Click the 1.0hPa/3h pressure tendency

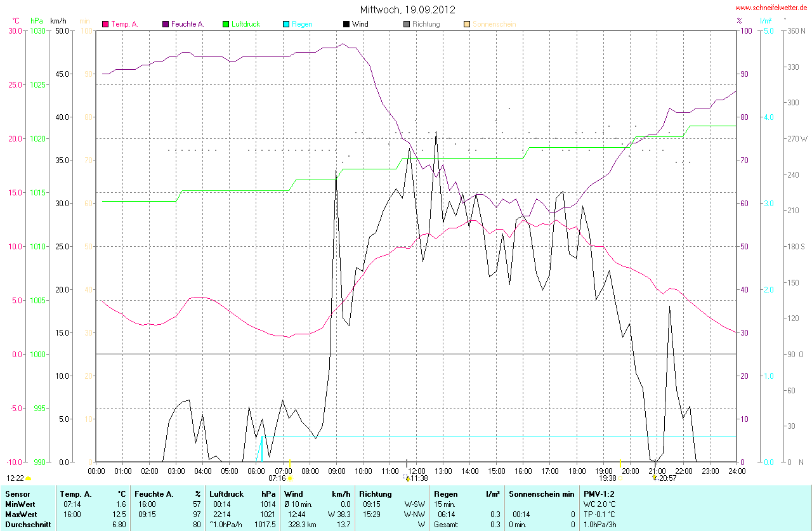tap(601, 525)
